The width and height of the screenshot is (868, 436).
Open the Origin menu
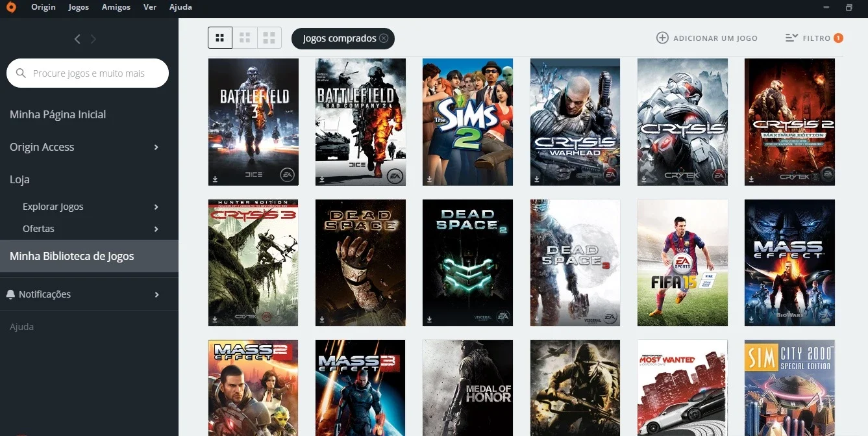point(43,7)
